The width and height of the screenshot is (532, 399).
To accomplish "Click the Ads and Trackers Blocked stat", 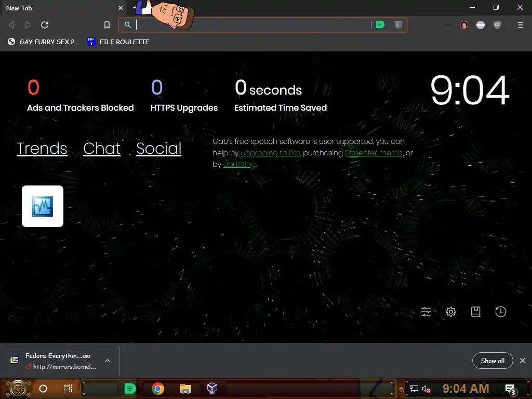I will coord(81,96).
